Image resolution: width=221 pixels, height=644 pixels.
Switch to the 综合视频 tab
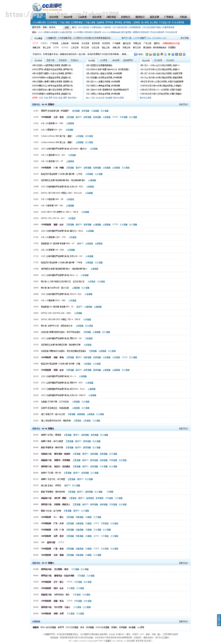158,60
